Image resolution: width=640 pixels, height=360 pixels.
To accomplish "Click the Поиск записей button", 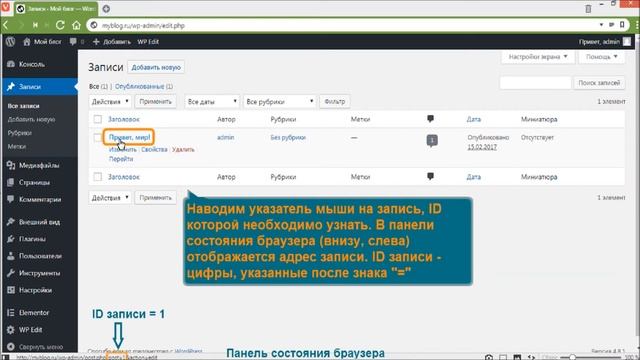I will tap(599, 83).
